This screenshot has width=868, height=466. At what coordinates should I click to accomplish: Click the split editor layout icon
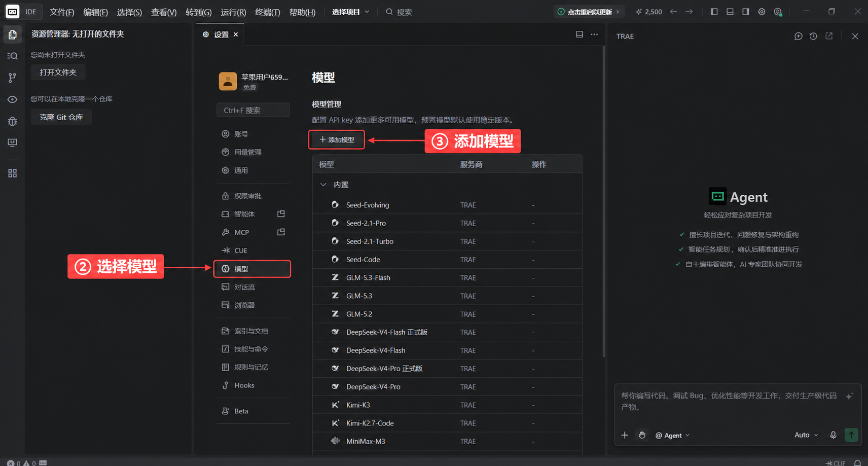tap(579, 34)
